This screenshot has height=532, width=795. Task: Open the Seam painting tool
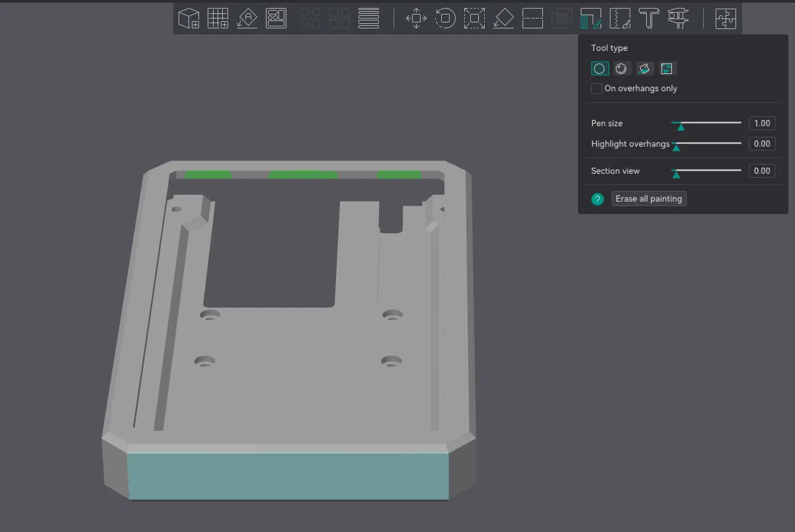pyautogui.click(x=620, y=18)
